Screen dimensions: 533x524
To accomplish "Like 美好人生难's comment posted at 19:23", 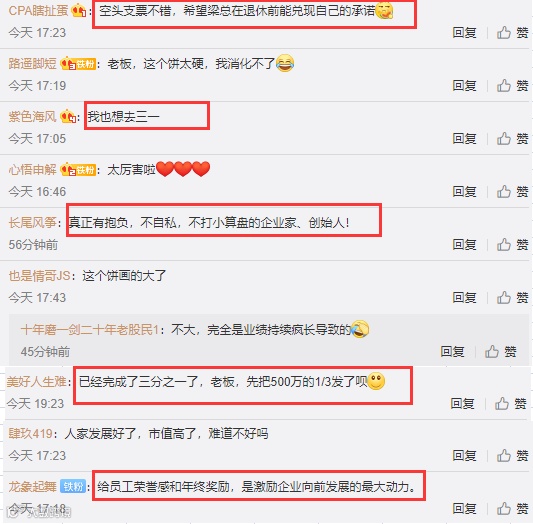I will (511, 404).
